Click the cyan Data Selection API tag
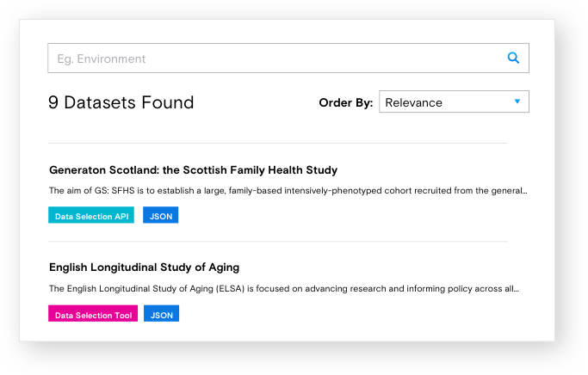The height and width of the screenshot is (375, 588). click(91, 216)
